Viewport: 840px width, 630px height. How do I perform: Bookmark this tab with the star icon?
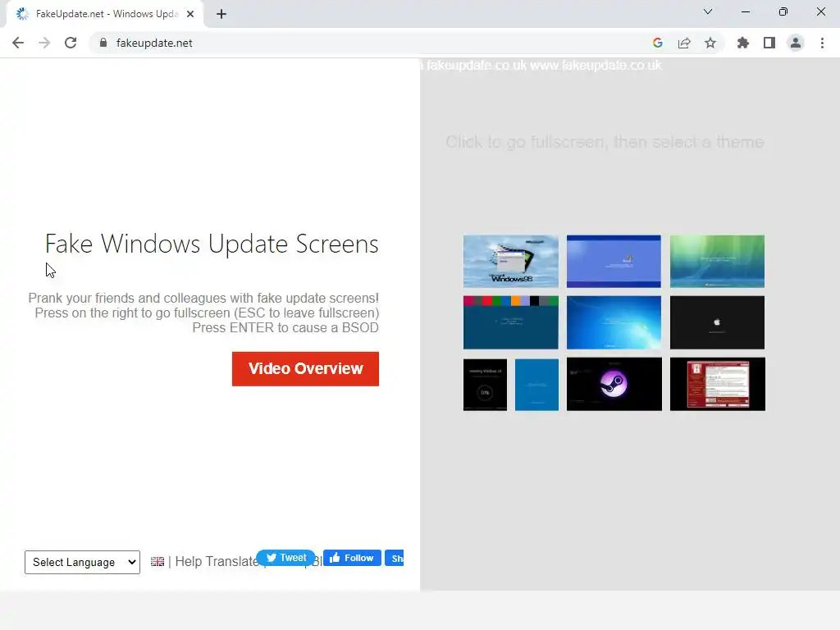[710, 43]
